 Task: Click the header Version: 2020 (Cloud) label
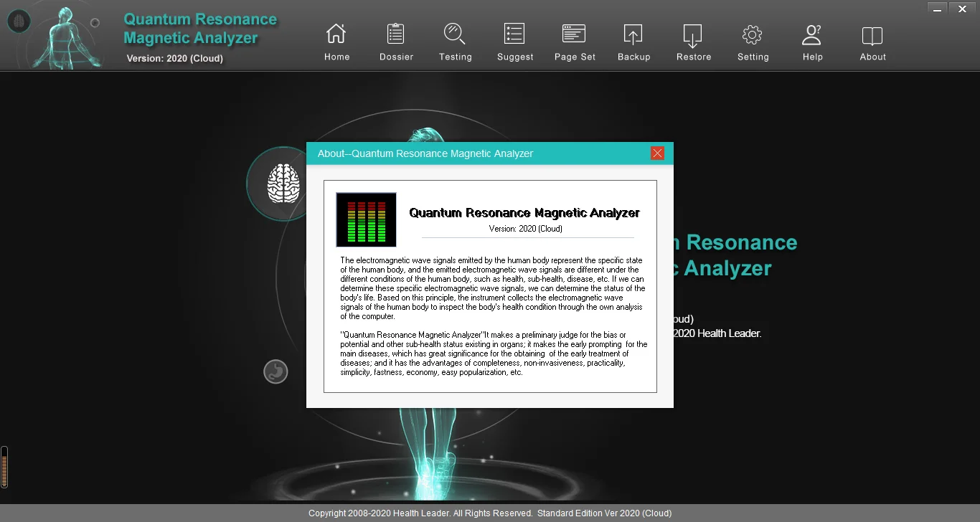(174, 59)
